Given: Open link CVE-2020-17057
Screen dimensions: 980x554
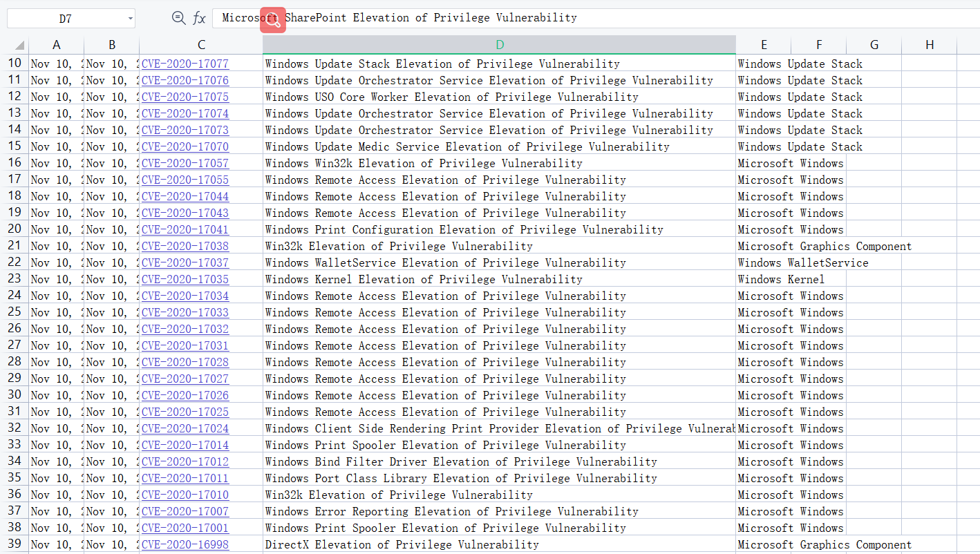Looking at the screenshot, I should click(185, 163).
